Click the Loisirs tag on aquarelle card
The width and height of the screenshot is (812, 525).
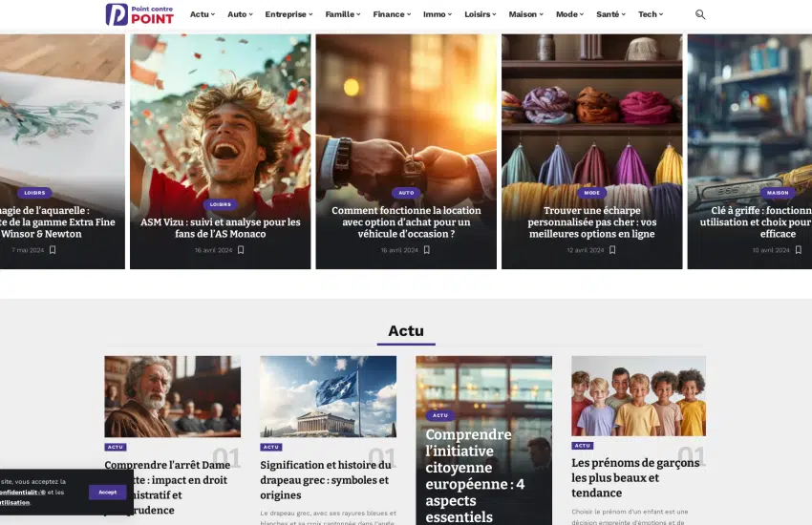pos(34,193)
